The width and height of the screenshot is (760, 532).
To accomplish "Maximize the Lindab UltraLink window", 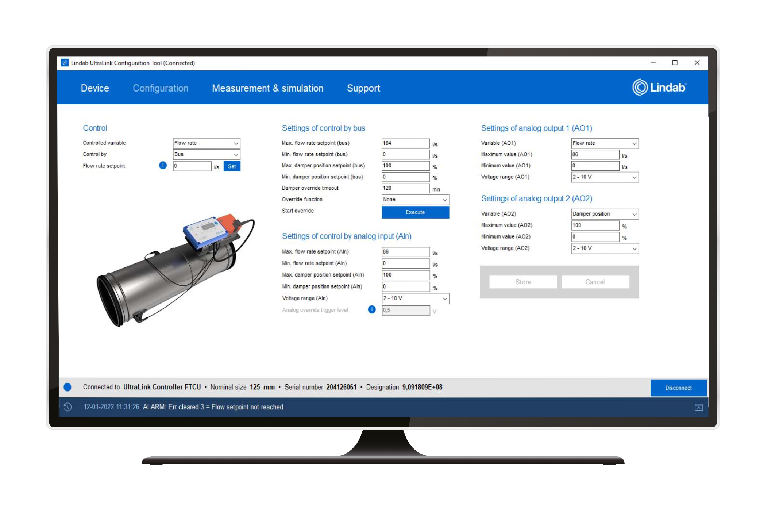I will [675, 63].
